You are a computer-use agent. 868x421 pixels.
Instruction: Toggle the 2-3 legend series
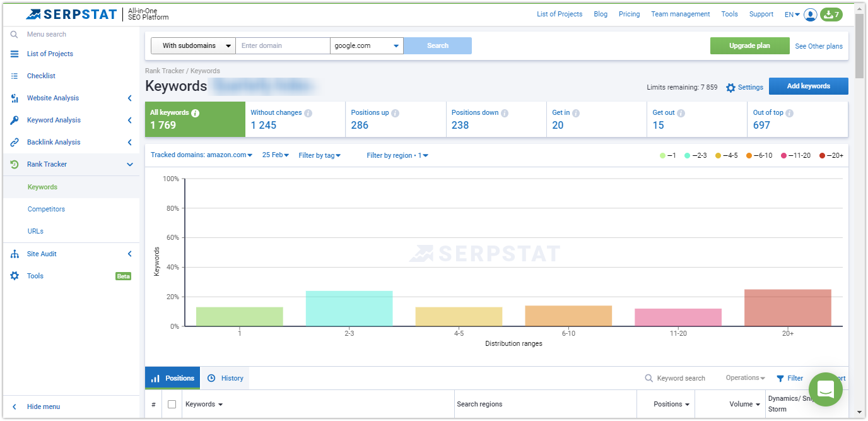696,155
